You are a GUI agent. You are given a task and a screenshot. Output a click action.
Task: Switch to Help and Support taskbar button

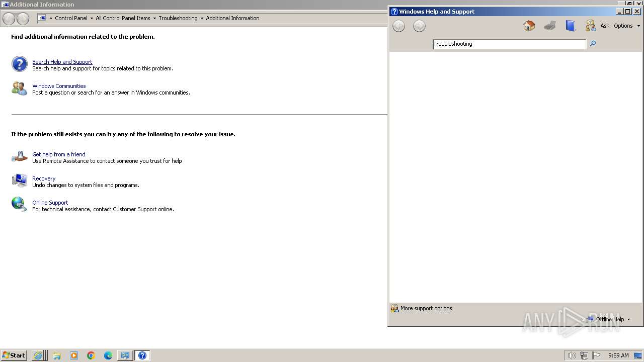142,355
